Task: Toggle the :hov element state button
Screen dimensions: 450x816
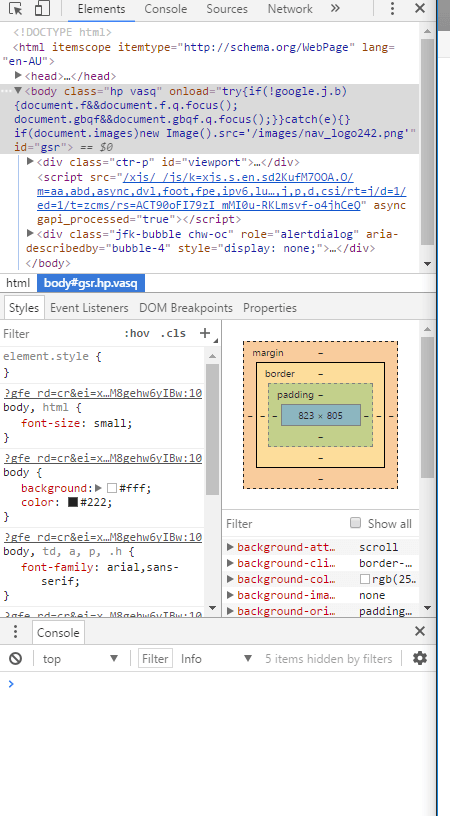Action: (137, 334)
